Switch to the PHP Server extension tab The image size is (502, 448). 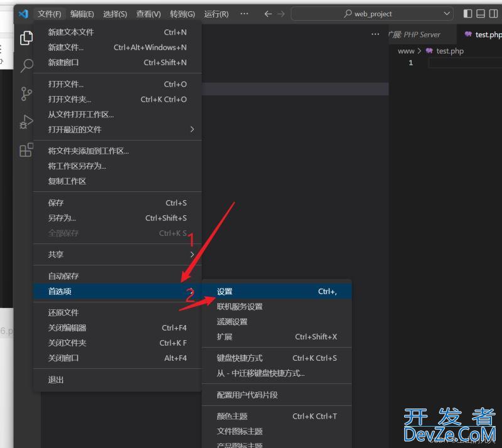click(x=422, y=35)
